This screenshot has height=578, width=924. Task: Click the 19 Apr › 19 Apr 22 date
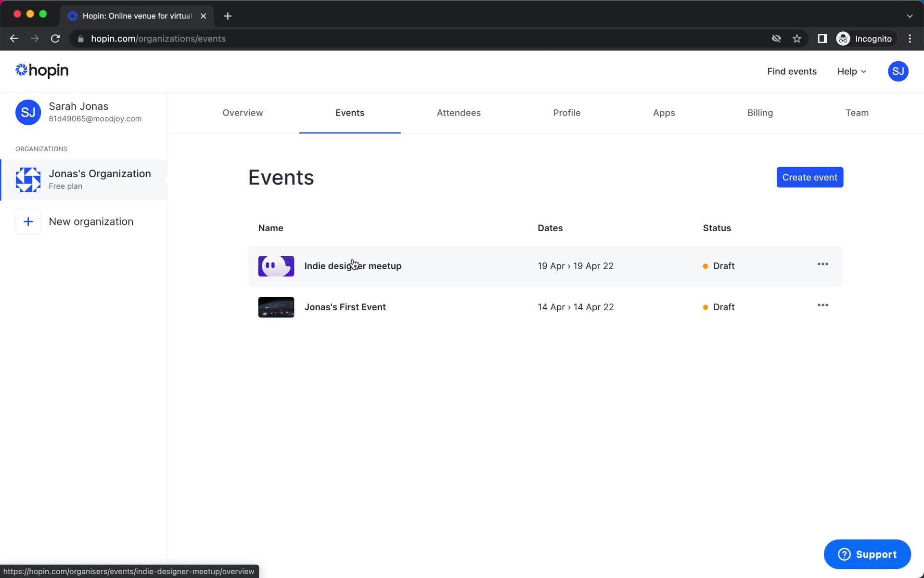point(575,266)
